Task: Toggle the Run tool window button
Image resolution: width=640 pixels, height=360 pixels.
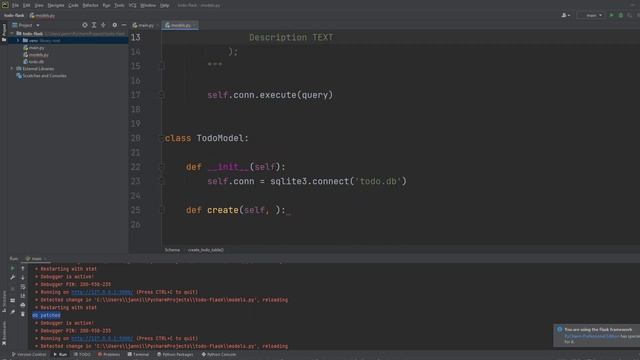Action: (x=60, y=354)
